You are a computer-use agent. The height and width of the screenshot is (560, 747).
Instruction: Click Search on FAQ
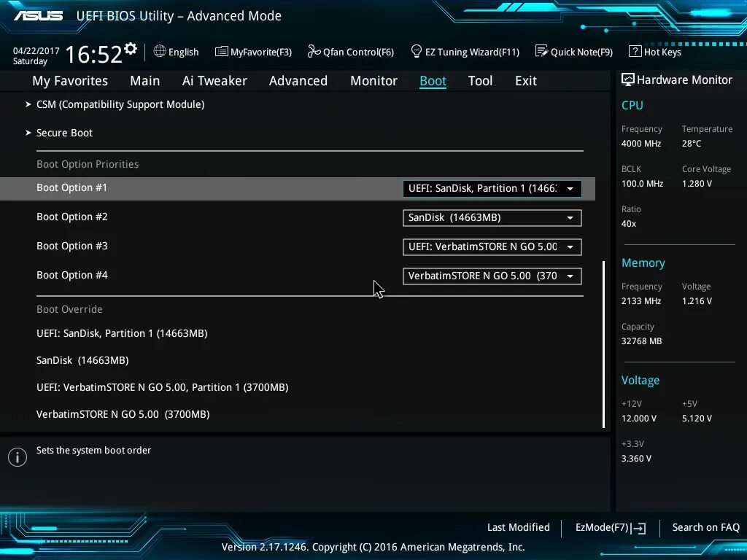(x=706, y=527)
